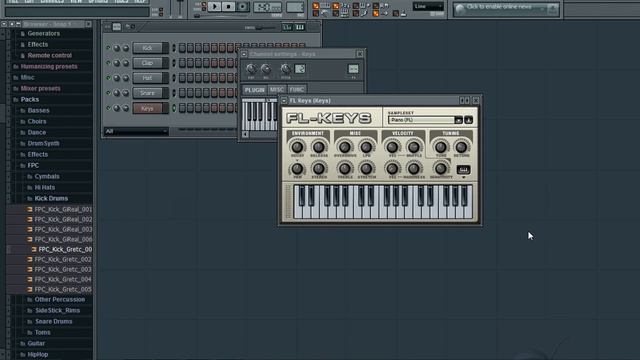Select the Keys channel button
The width and height of the screenshot is (640, 360).
[147, 108]
